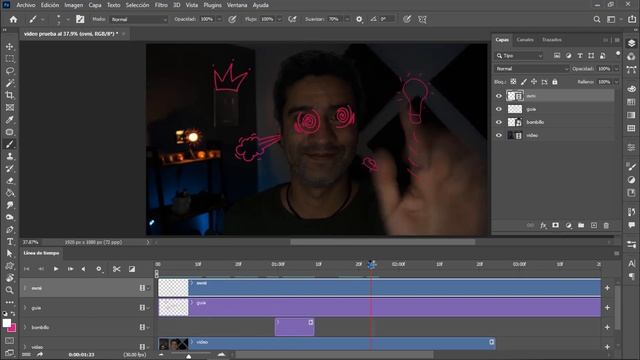Image resolution: width=640 pixels, height=360 pixels.
Task: Open the Filtro menu
Action: (161, 5)
